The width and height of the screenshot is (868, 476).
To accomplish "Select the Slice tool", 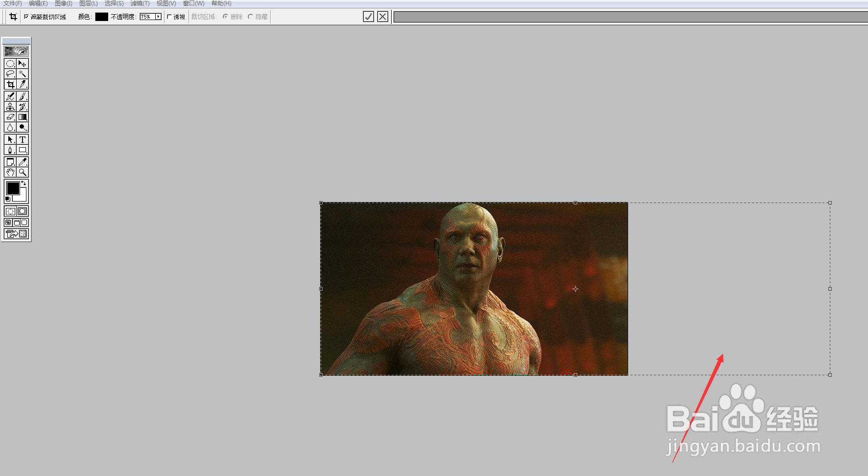I will click(23, 84).
